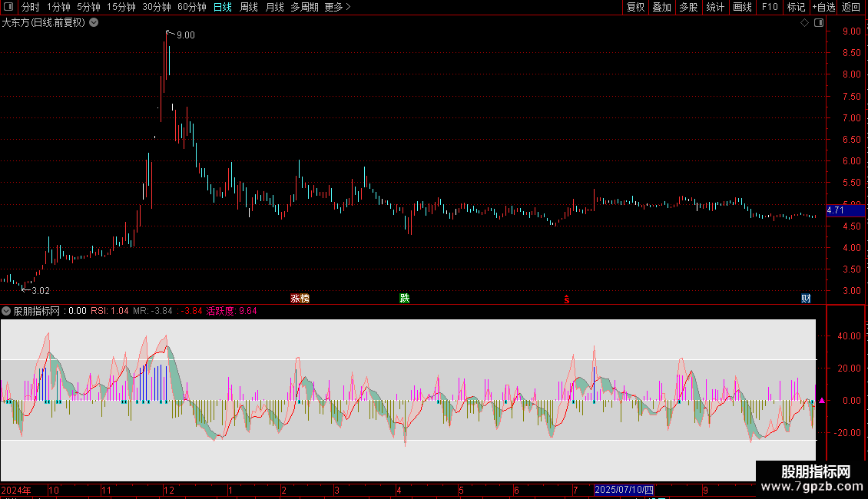
Task: Toggle the right side panel icon
Action: 818,23
